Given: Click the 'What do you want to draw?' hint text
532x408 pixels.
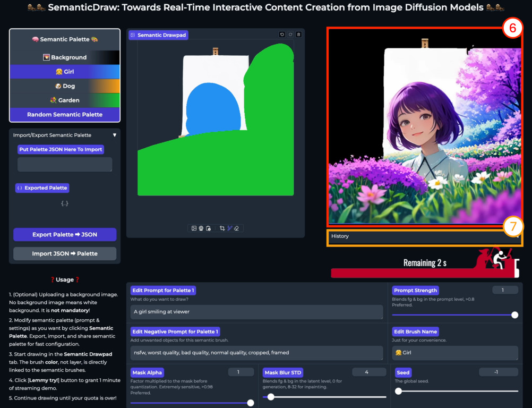Looking at the screenshot, I should pos(159,300).
